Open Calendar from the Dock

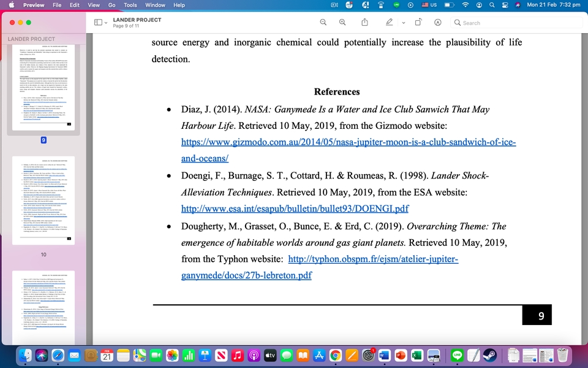107,355
